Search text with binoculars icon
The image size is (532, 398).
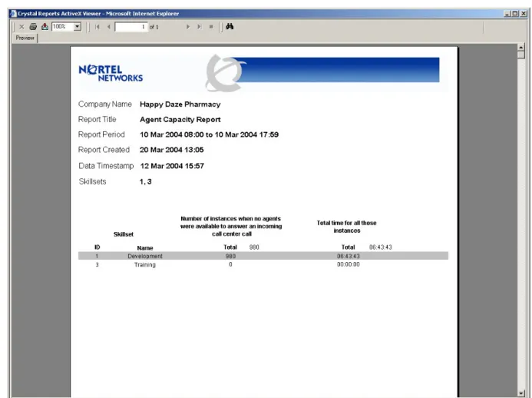tap(230, 26)
